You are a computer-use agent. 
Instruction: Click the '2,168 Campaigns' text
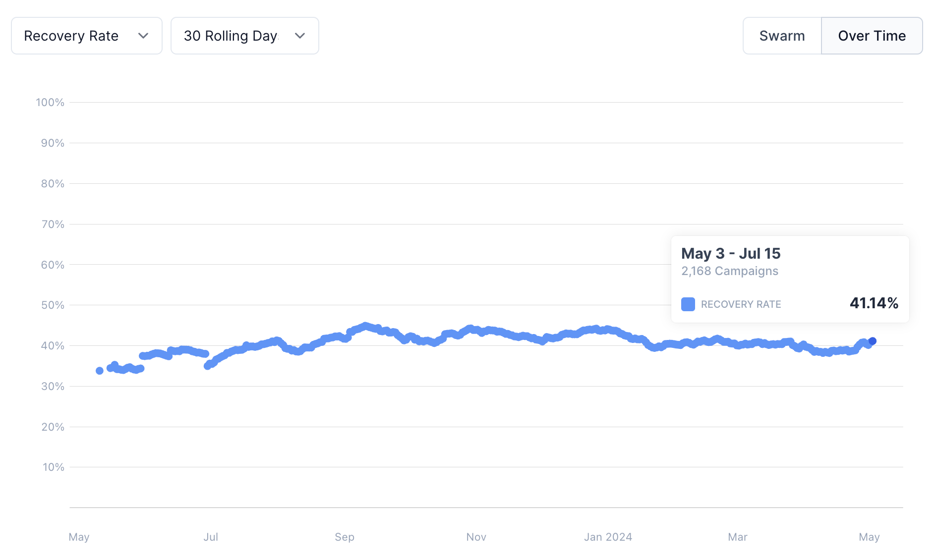(x=730, y=271)
